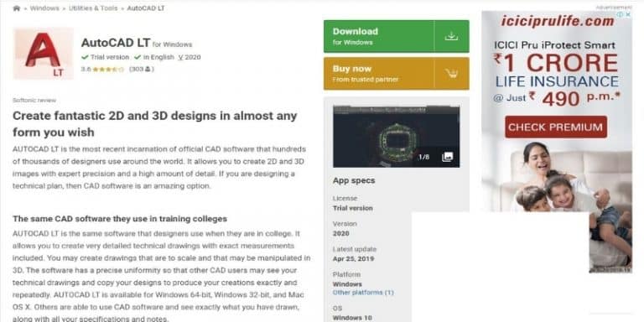The width and height of the screenshot is (644, 322).
Task: Click Trial version license value
Action: pos(353,208)
